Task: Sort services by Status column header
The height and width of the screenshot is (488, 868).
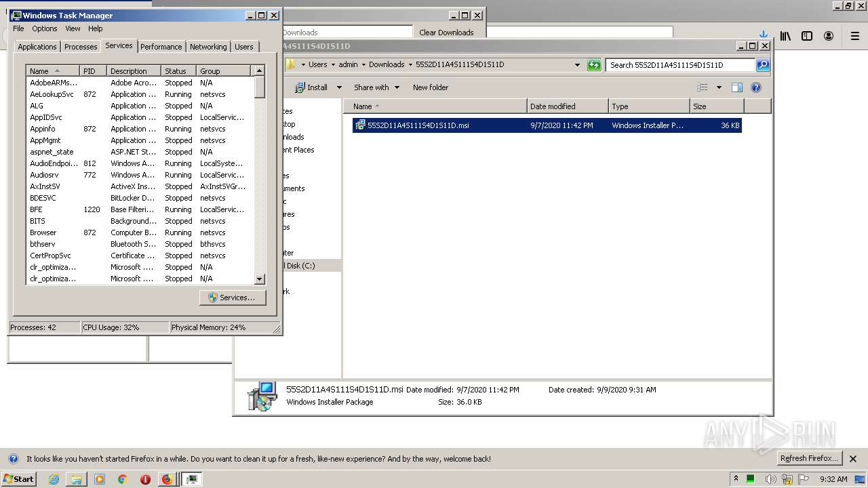Action: click(178, 70)
